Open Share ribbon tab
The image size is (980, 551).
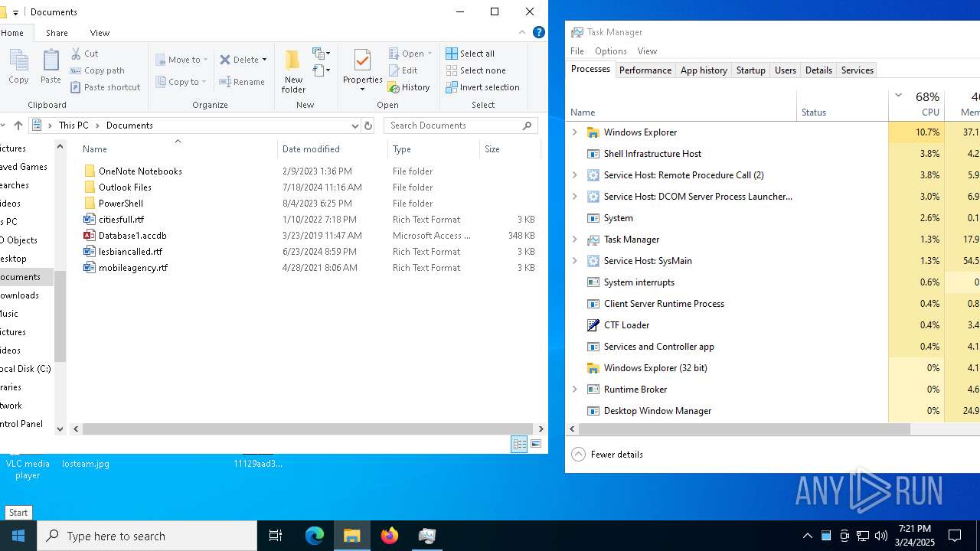[57, 33]
